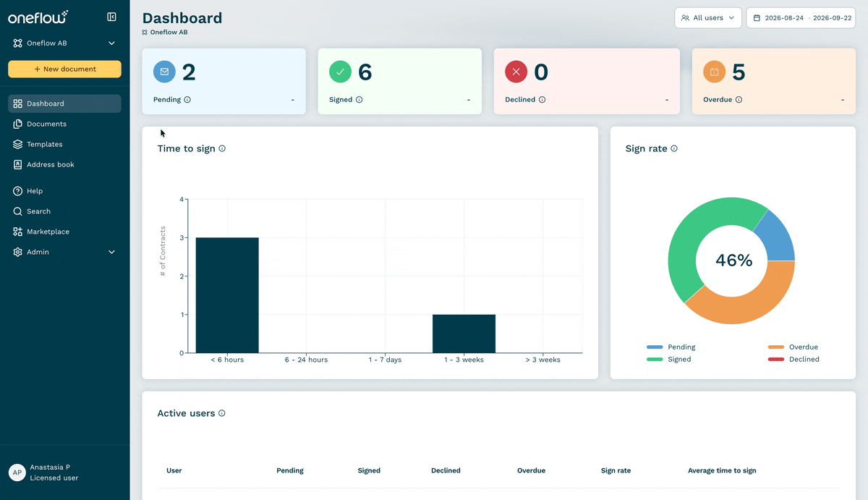Click the green Signed checkmark icon

click(340, 72)
